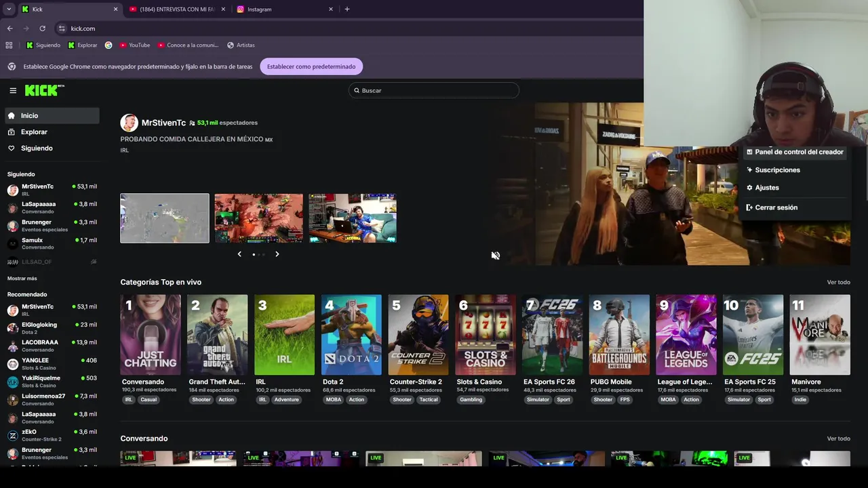Open LaSapaaaaa in Siguiendo list
868x488 pixels.
tap(52, 207)
